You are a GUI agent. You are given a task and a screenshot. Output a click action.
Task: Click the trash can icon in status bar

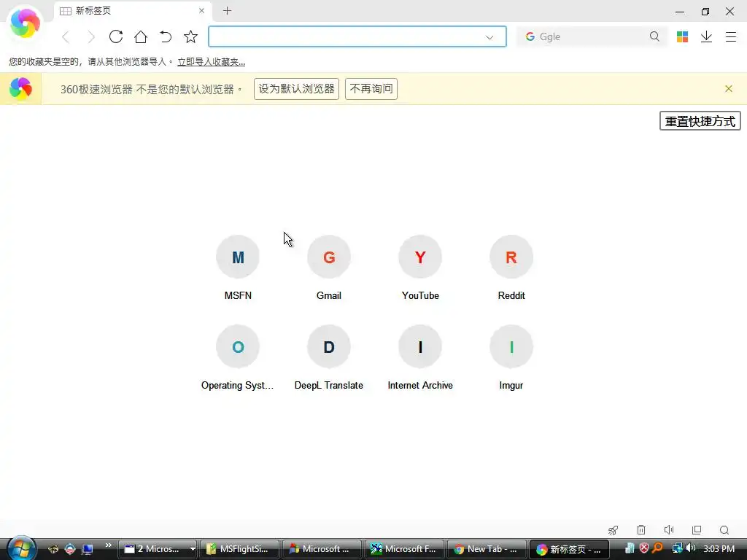click(641, 530)
